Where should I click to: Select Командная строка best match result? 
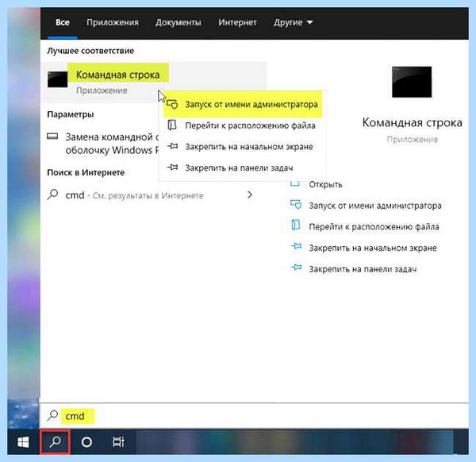pyautogui.click(x=154, y=82)
